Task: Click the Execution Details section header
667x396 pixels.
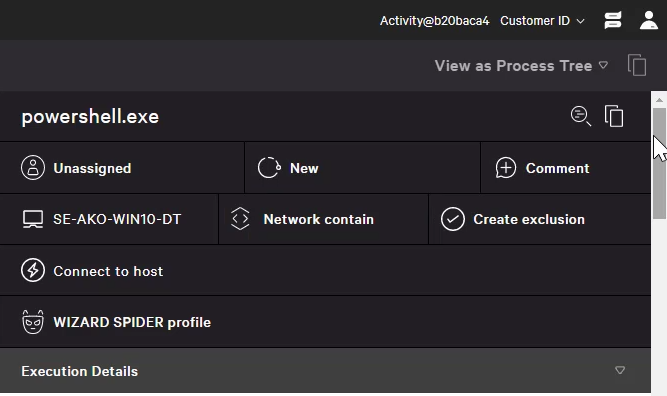Action: click(x=325, y=371)
